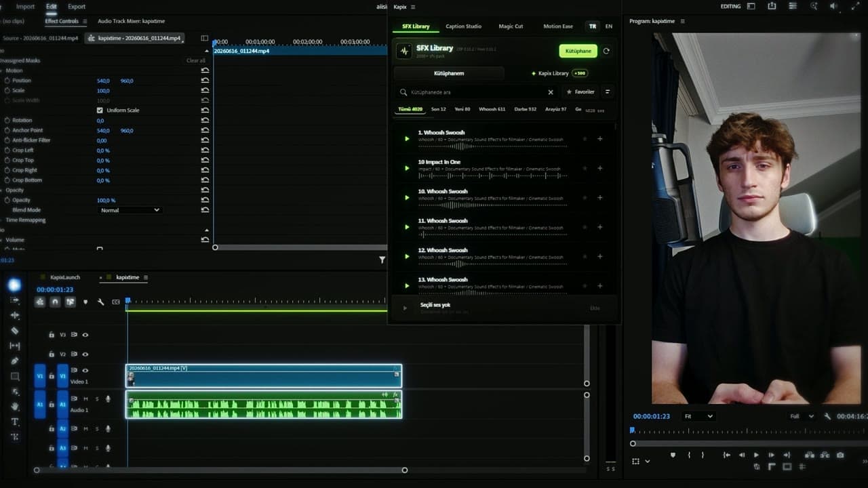Play the sequence in Program monitor
The width and height of the screenshot is (868, 488).
(x=757, y=455)
